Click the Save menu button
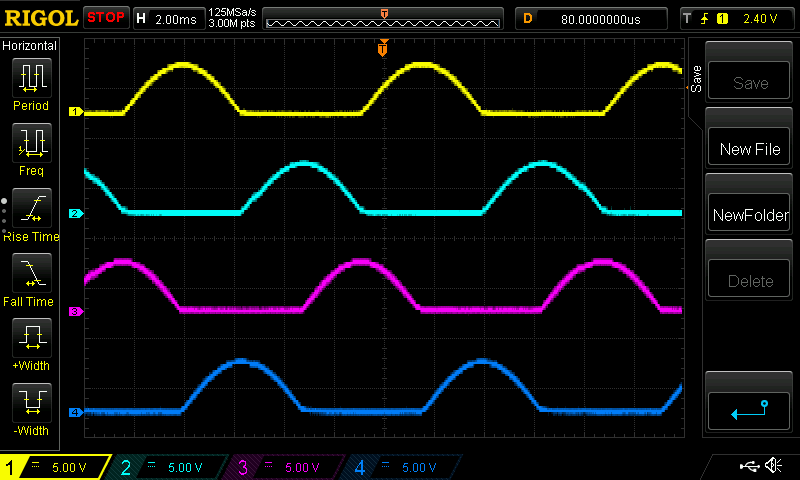Screen dimensions: 800x480 click(749, 82)
